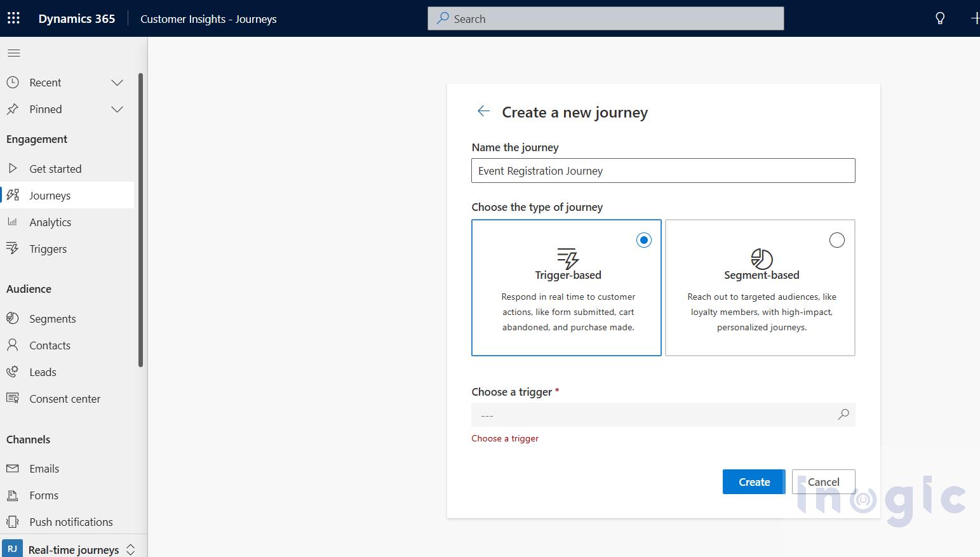Click the Dynamics 365 title link
Screen dimensions: 980x557
pos(77,18)
